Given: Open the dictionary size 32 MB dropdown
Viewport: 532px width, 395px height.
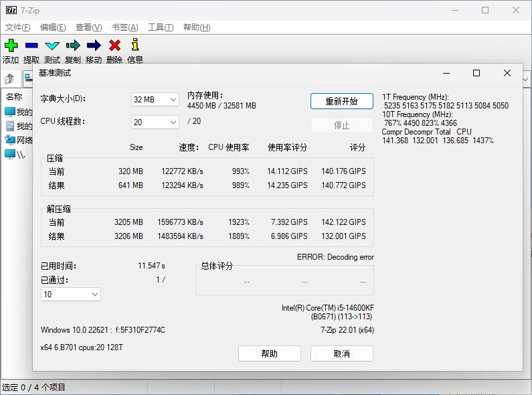Looking at the screenshot, I should 155,100.
